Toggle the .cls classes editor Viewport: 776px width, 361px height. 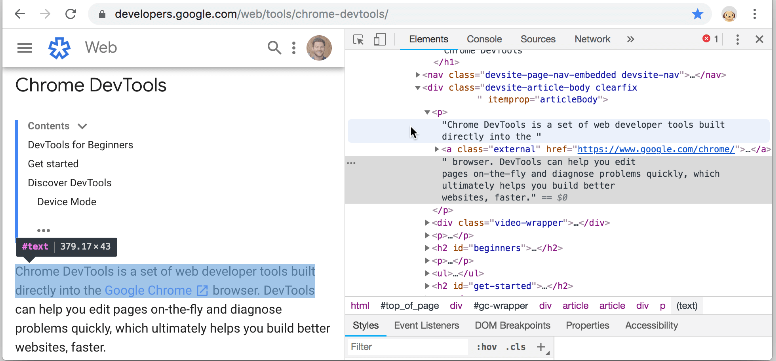pyautogui.click(x=515, y=347)
